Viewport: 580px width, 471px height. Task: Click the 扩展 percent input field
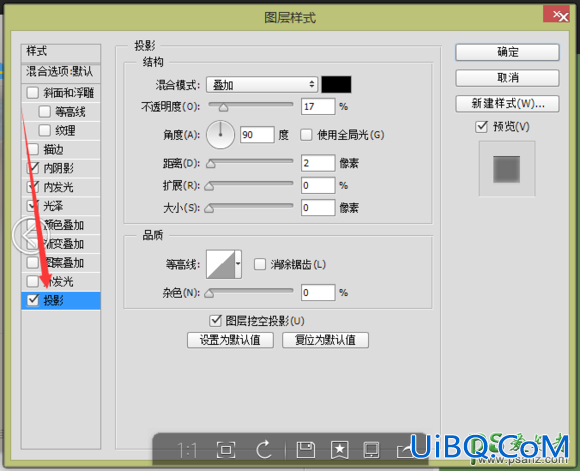point(318,185)
